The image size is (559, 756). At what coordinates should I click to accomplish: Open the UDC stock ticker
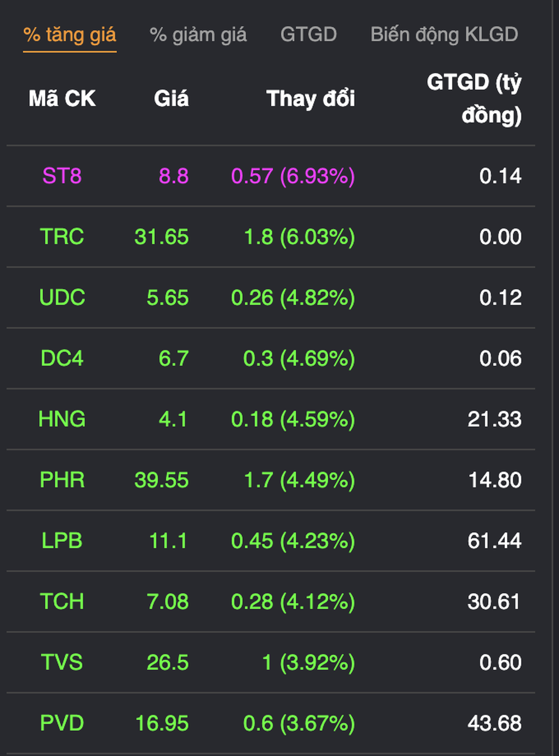(62, 298)
